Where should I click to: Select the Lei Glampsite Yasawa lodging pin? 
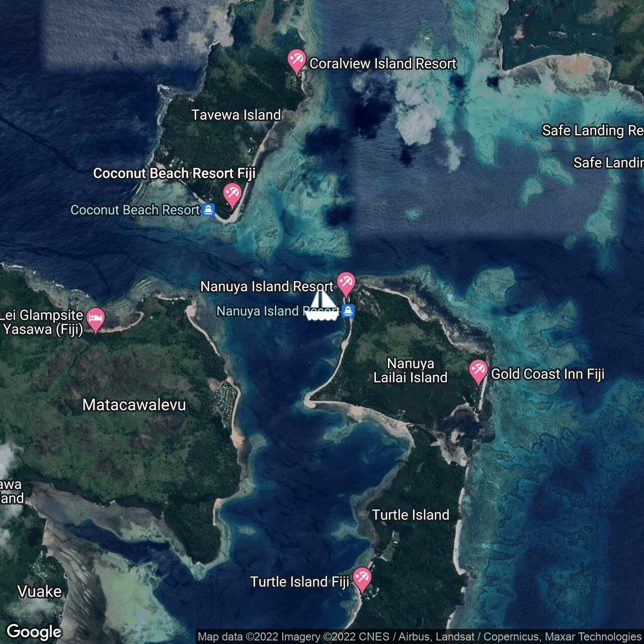coord(96,318)
